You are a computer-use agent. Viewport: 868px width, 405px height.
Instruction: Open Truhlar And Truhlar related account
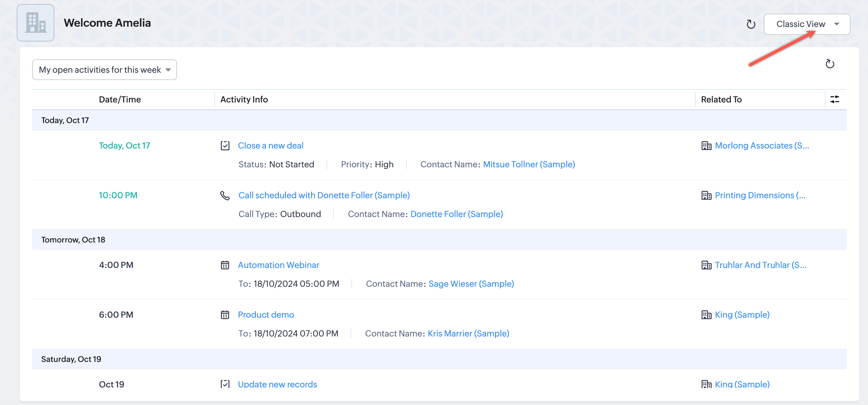tap(761, 265)
